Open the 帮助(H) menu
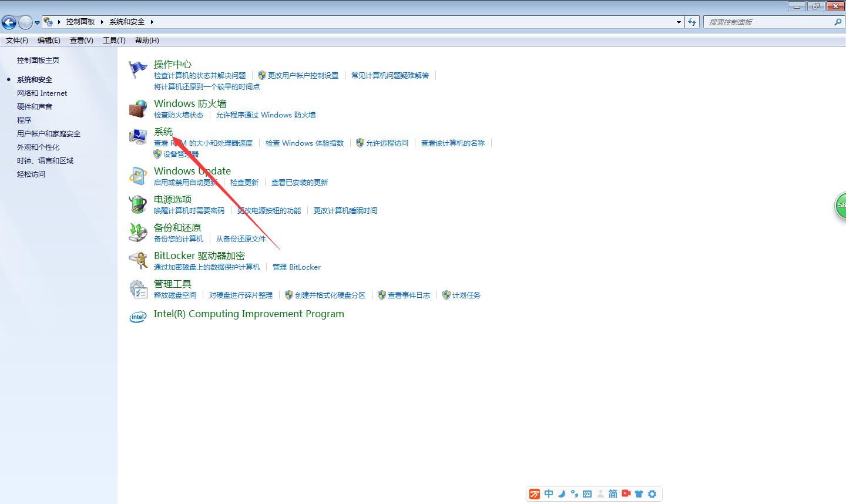The width and height of the screenshot is (846, 504). point(147,41)
